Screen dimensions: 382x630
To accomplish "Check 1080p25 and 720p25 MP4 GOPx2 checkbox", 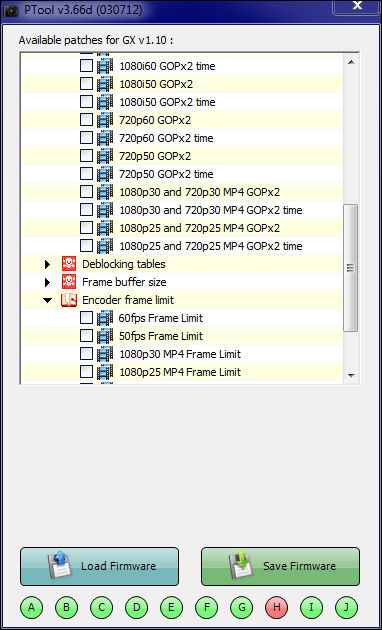I will pos(86,227).
